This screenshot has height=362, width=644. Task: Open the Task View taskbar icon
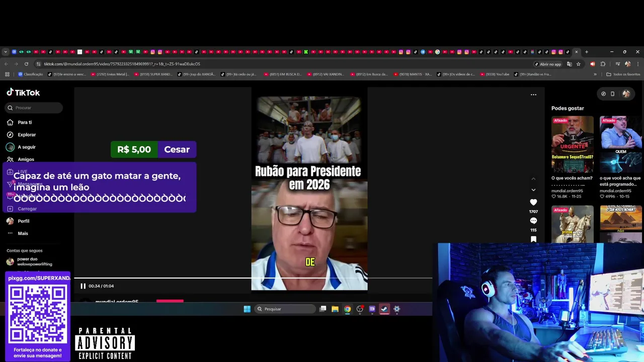323,309
